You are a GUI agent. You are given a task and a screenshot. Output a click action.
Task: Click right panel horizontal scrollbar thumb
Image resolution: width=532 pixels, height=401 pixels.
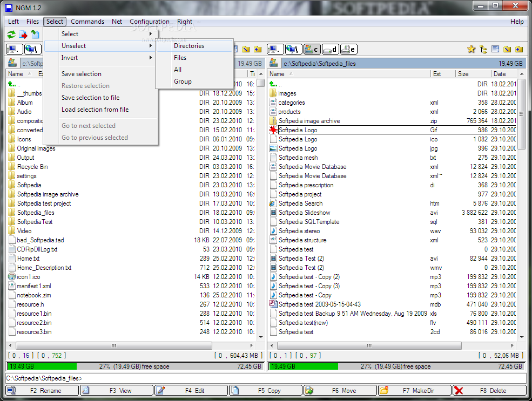369,346
